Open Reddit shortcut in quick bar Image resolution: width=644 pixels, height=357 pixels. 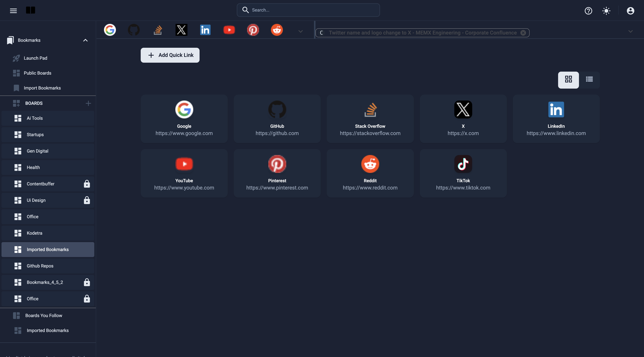[x=277, y=30]
